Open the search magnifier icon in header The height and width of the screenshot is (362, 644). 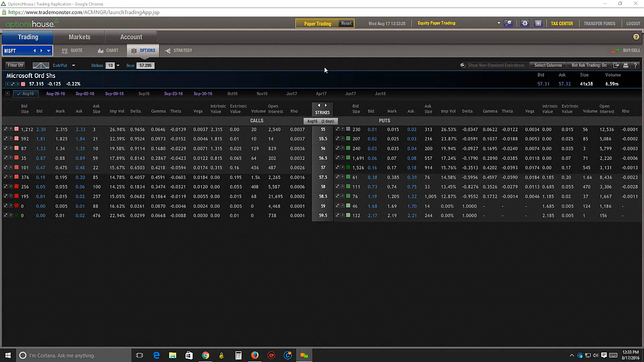click(x=508, y=23)
